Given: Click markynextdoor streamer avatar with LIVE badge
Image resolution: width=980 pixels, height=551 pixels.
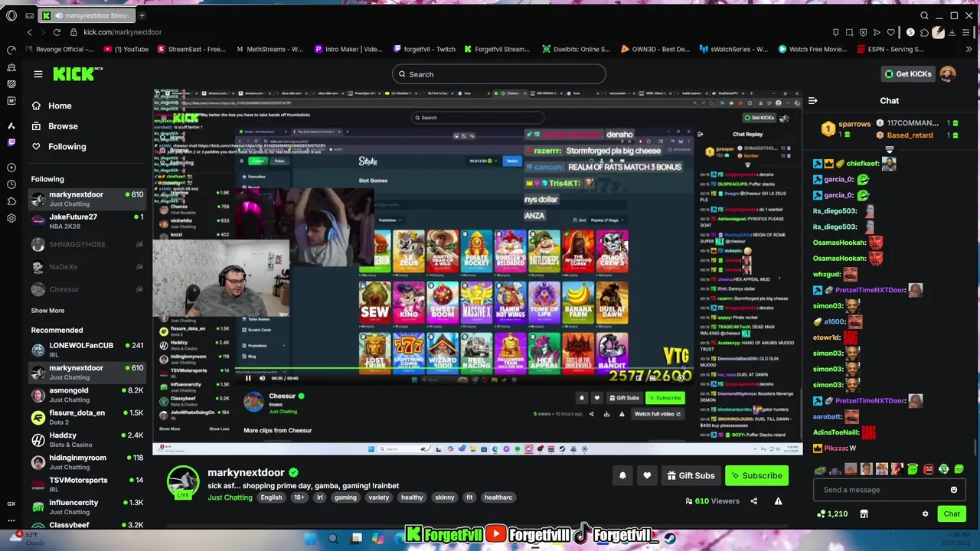Looking at the screenshot, I should pyautogui.click(x=184, y=483).
